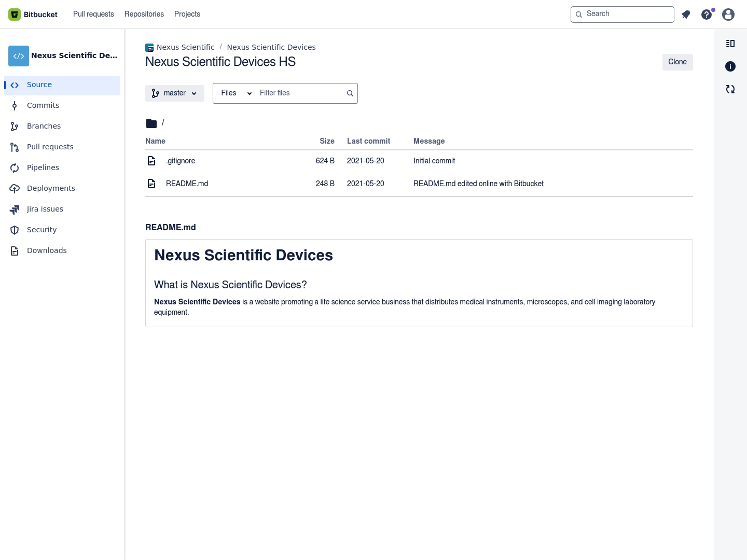The image size is (747, 560).
Task: Click 'What is Nexus Scientific Devices?' heading
Action: coord(230,285)
